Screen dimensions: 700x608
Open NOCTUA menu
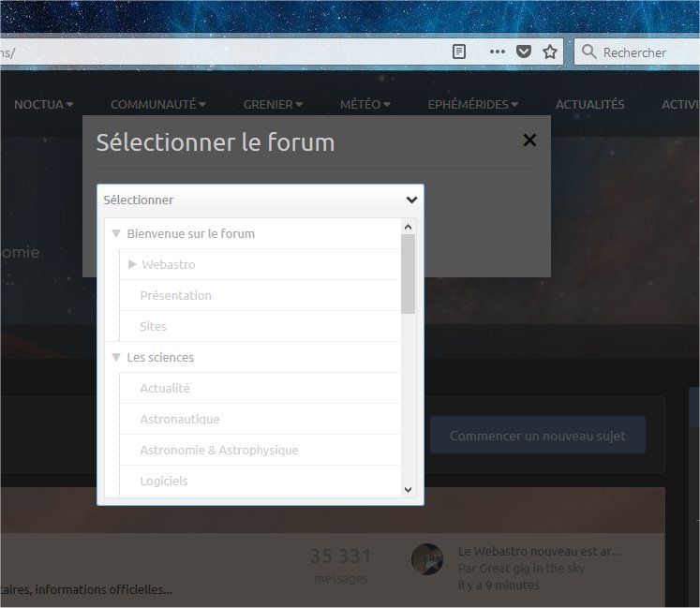click(43, 105)
